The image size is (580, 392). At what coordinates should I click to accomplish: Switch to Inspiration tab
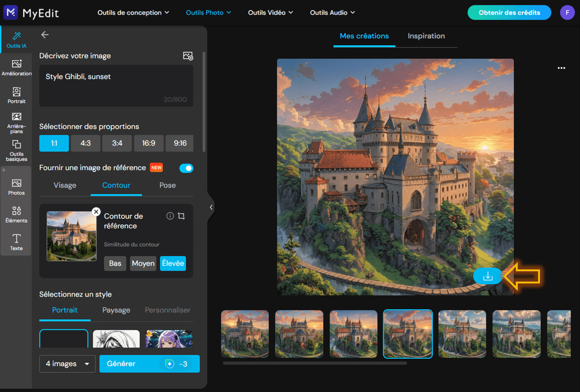pos(426,36)
